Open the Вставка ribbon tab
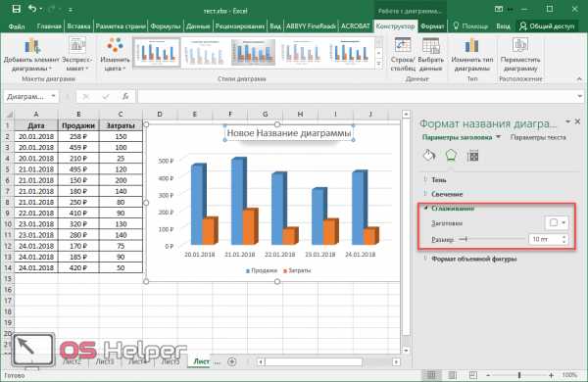588x382 pixels. click(78, 26)
